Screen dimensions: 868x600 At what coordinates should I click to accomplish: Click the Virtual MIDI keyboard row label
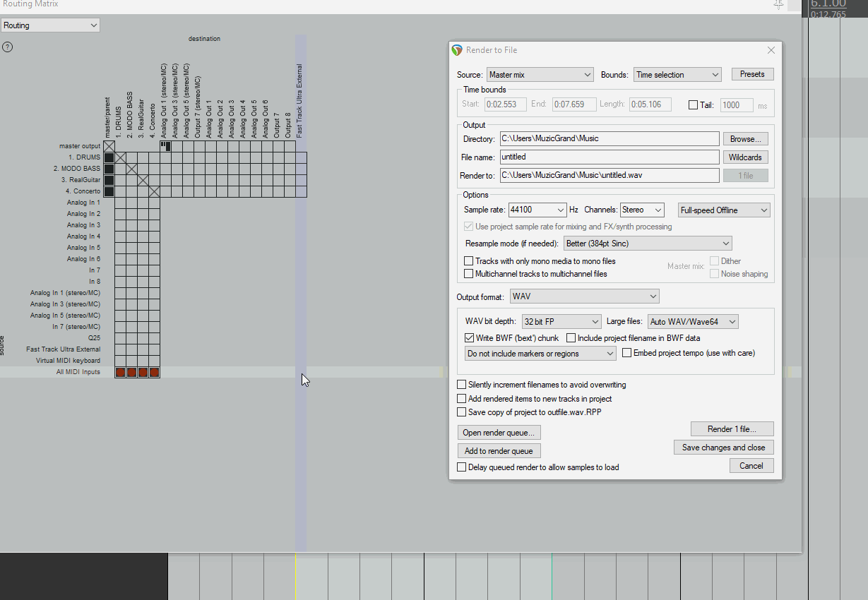[x=69, y=361]
